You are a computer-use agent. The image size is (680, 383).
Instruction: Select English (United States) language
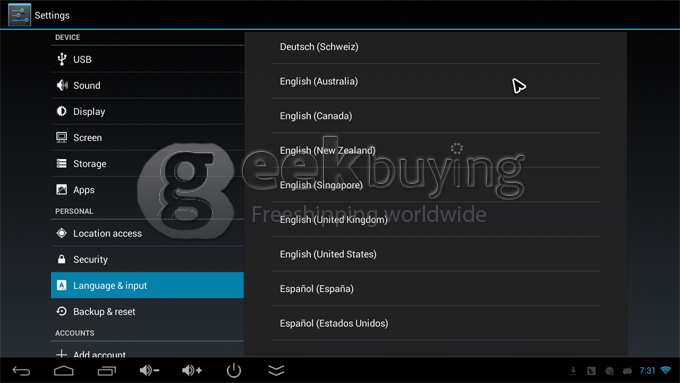point(435,254)
